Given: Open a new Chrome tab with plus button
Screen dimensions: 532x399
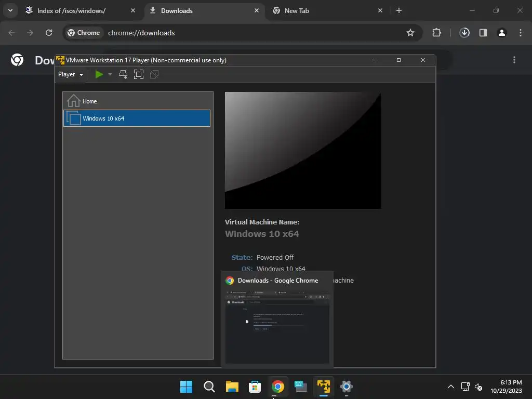Looking at the screenshot, I should pos(399,10).
